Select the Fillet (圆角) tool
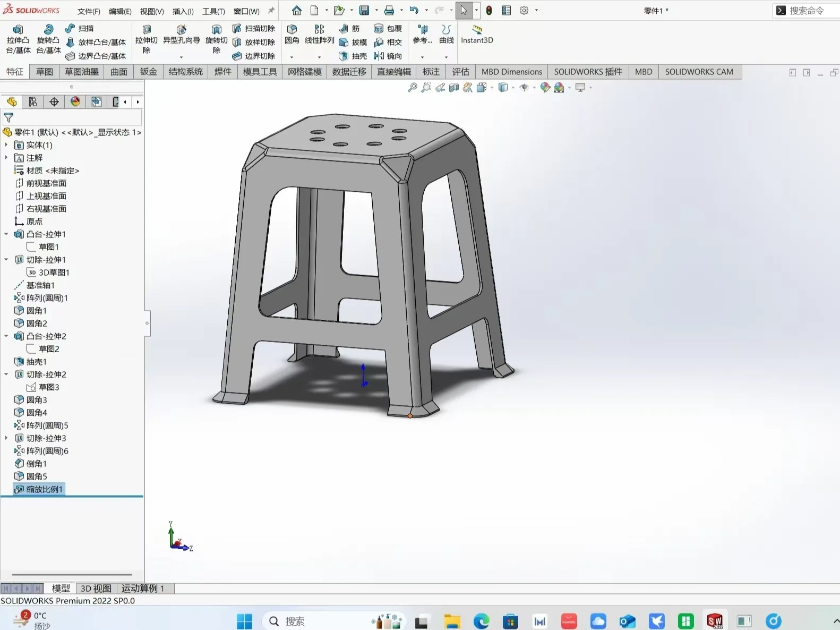The image size is (840, 630). [x=292, y=35]
